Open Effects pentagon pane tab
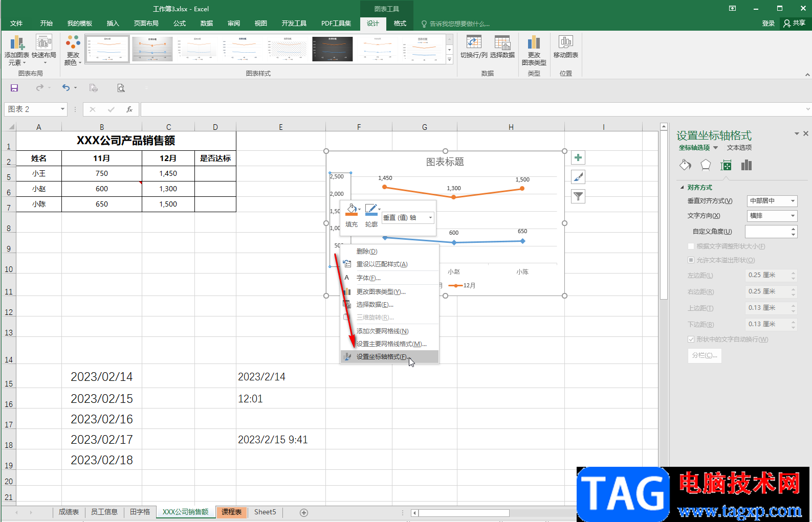This screenshot has height=522, width=812. click(706, 165)
